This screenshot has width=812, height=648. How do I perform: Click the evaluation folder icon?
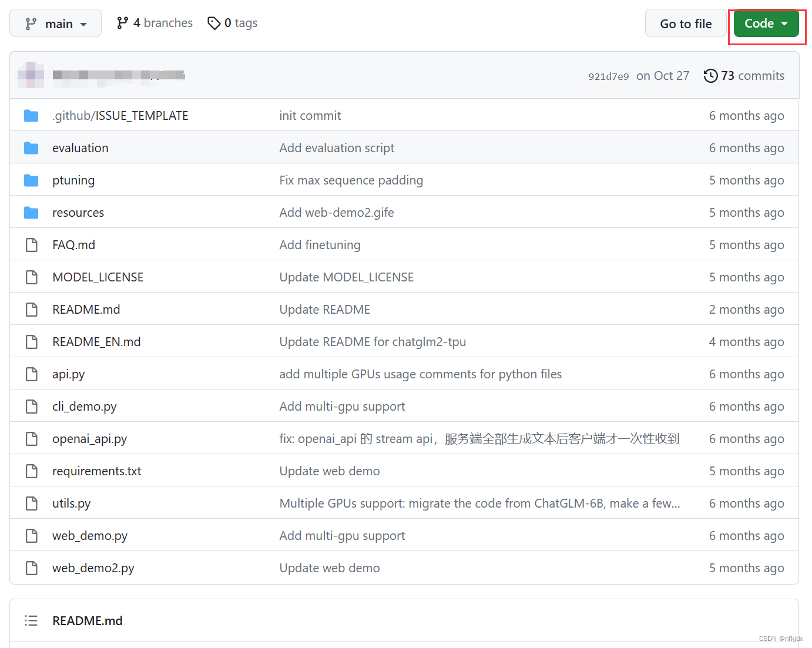point(31,148)
